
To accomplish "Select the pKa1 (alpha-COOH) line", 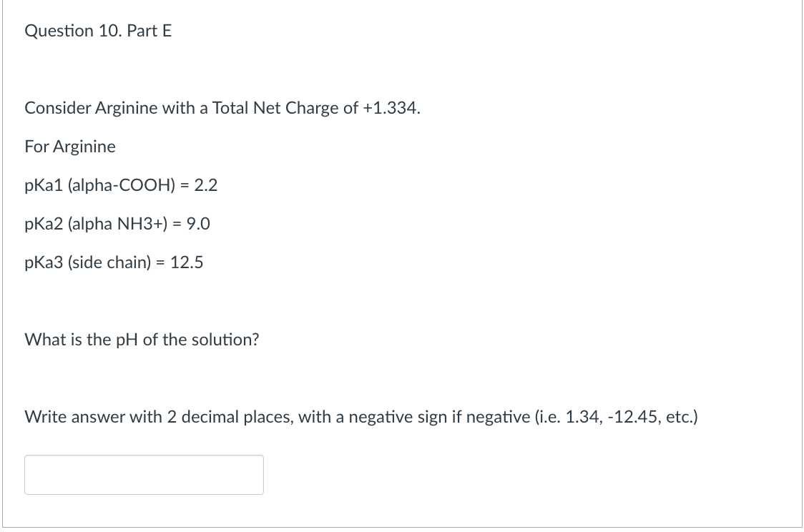I will (x=120, y=184).
